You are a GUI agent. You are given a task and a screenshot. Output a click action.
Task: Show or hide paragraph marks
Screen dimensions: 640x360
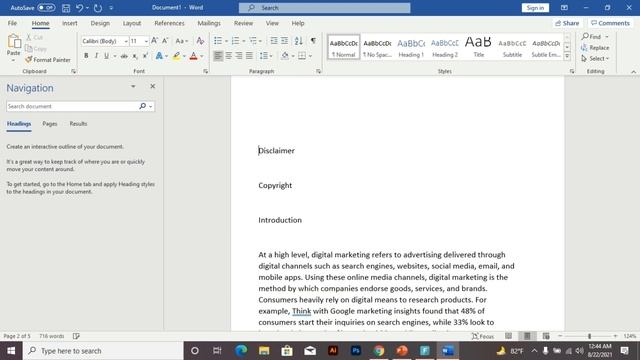click(x=313, y=41)
